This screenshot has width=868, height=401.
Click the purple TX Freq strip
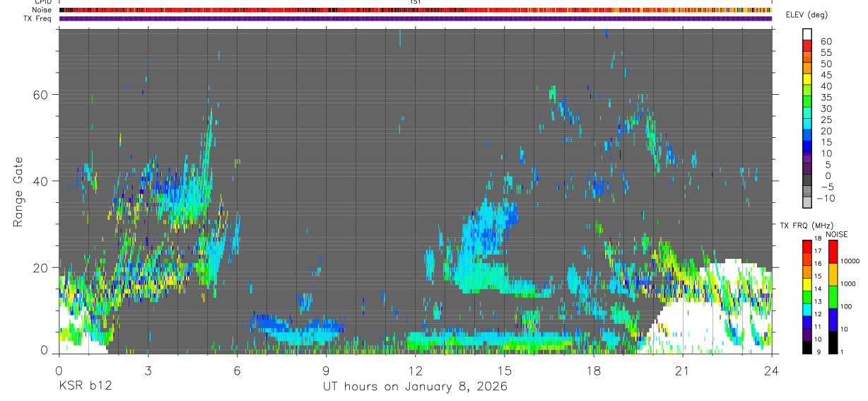coord(416,19)
